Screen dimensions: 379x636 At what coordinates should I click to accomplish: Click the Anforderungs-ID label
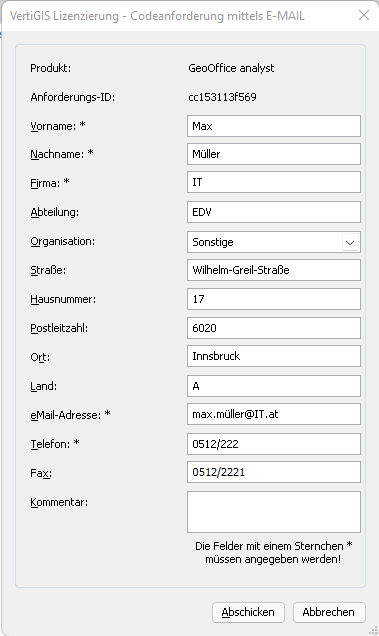[x=73, y=97]
